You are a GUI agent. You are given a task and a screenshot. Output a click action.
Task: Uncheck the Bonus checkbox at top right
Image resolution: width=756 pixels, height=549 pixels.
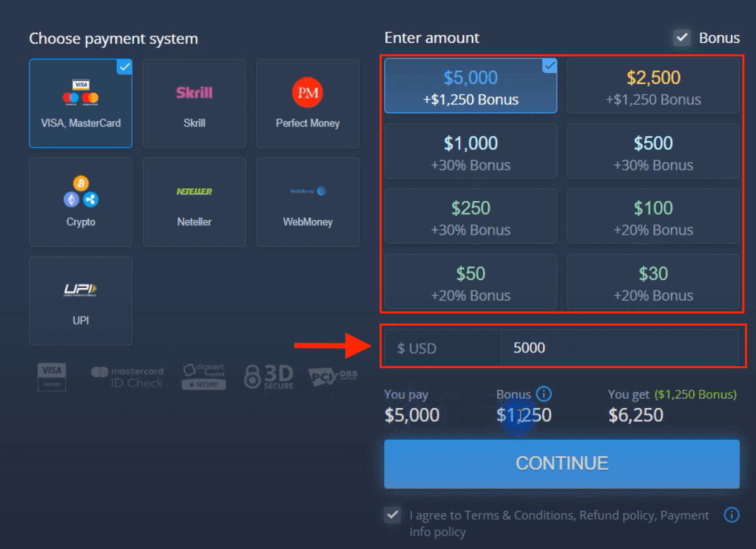682,37
